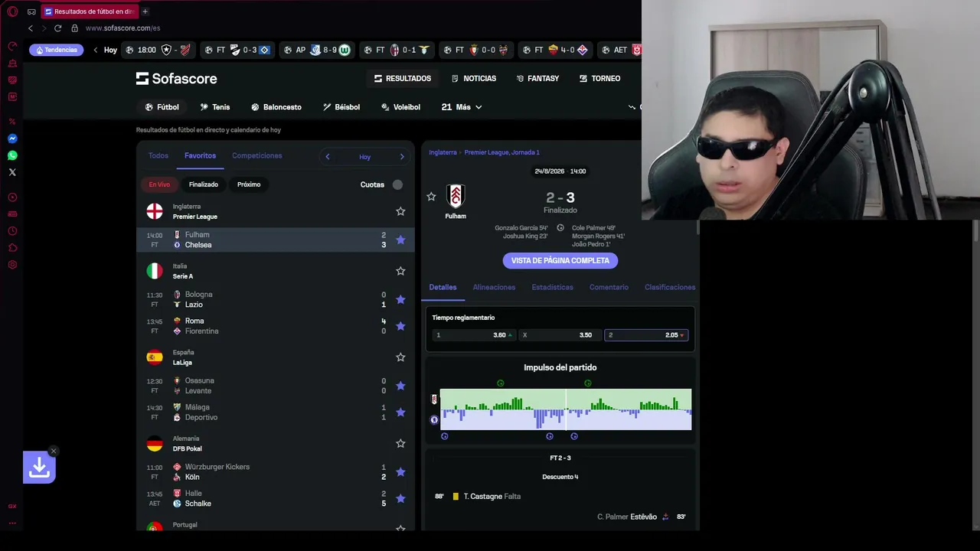Open the NOTICIAS section

(474, 79)
